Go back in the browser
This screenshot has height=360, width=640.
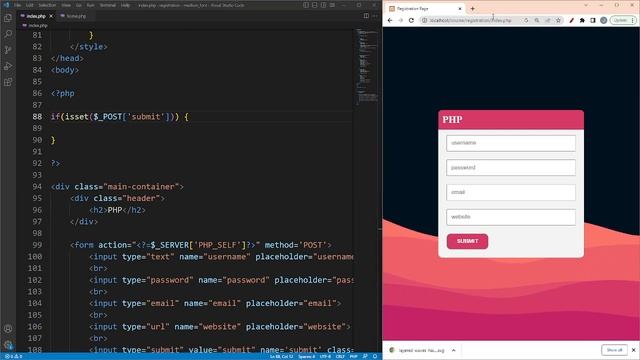[390, 20]
